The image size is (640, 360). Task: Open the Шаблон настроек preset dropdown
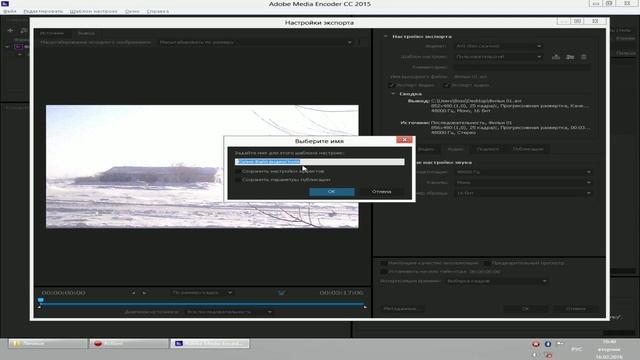(498, 57)
